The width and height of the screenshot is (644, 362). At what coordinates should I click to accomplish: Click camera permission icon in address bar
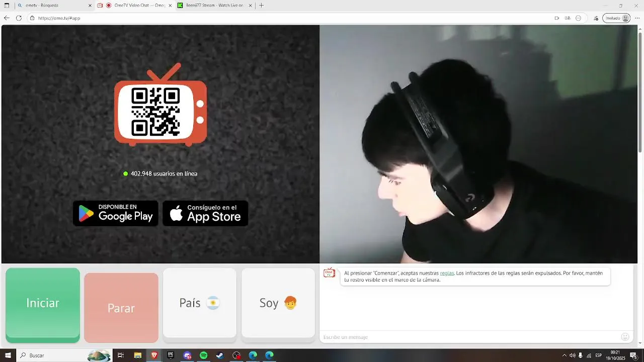click(x=557, y=18)
